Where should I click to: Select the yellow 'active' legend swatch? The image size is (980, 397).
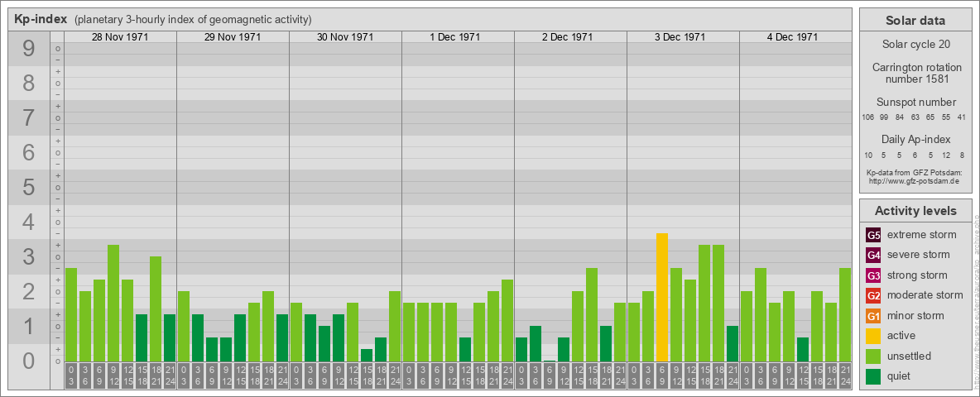[x=873, y=336]
